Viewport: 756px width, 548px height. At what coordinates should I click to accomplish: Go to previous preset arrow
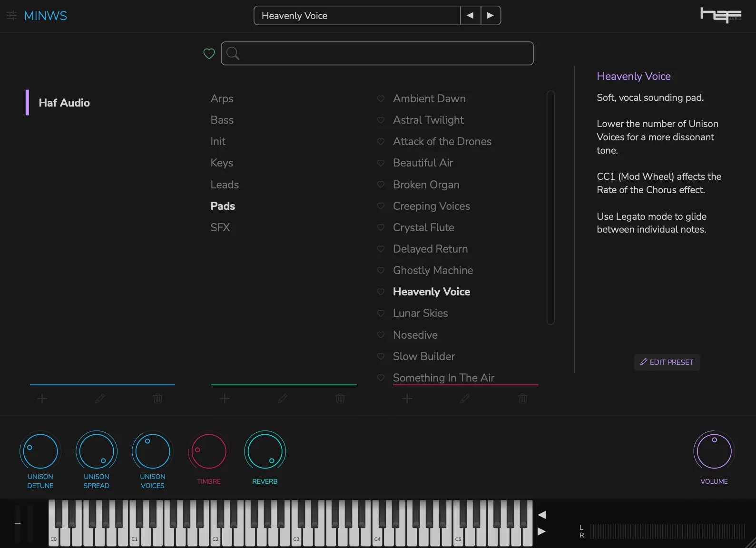click(470, 16)
